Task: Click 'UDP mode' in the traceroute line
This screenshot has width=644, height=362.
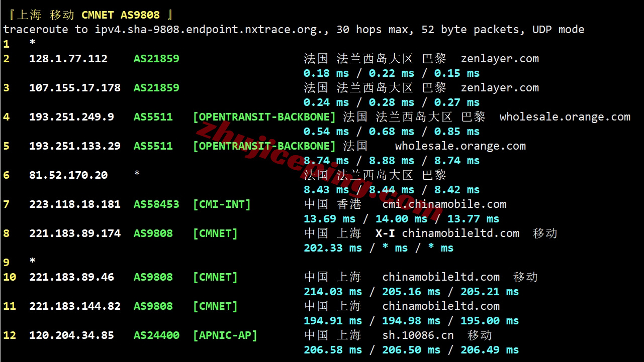Action: (x=559, y=30)
